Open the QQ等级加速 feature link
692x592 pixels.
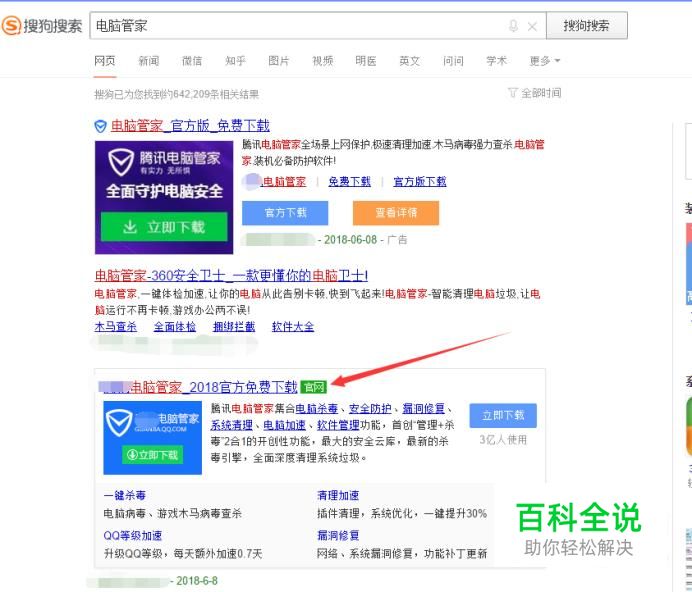point(133,535)
